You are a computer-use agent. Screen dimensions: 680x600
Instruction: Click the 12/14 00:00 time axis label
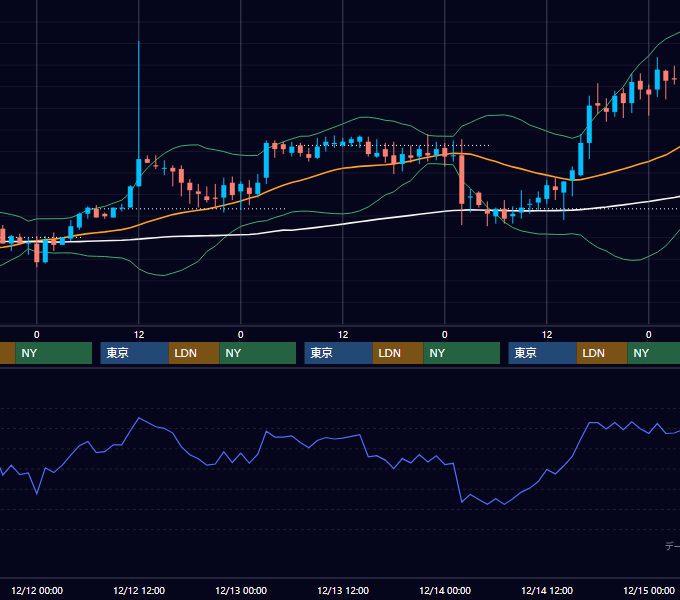click(445, 590)
